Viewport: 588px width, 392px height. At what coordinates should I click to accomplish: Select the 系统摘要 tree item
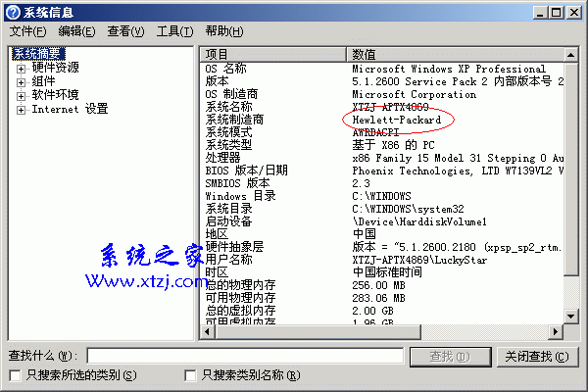coord(38,54)
